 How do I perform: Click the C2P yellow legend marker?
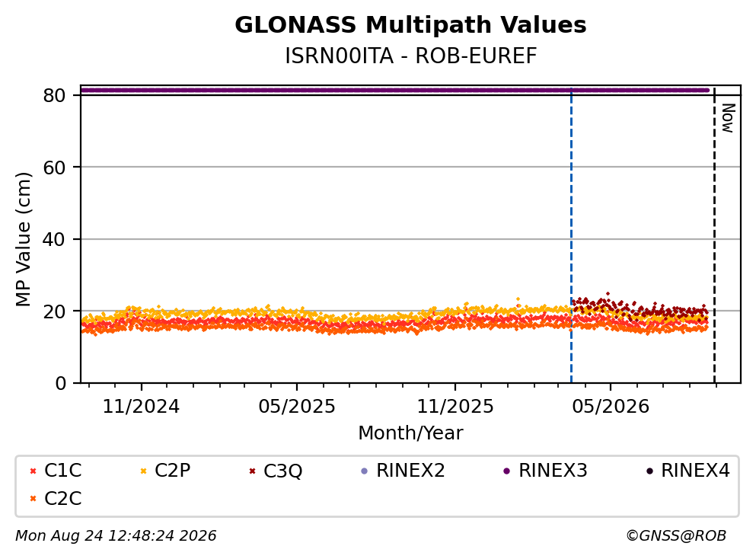[x=143, y=471]
